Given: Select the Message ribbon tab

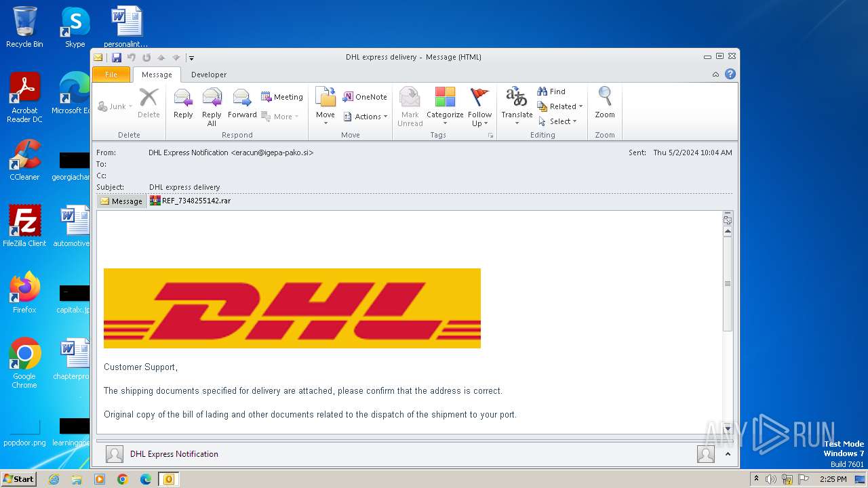Looking at the screenshot, I should click(x=157, y=75).
